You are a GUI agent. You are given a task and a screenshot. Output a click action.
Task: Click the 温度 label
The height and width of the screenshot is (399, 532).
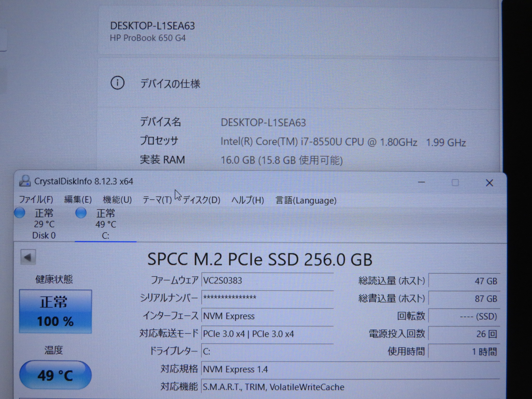tap(54, 350)
